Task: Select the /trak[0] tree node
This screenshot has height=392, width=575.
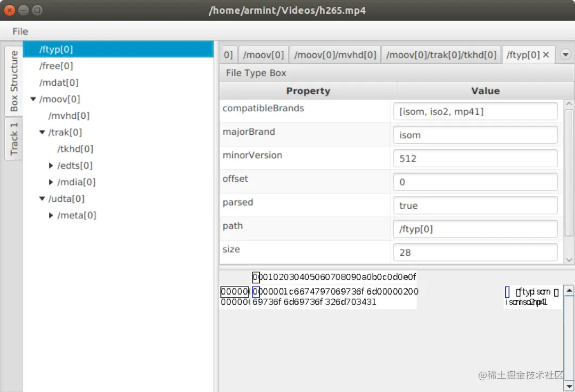Action: pyautogui.click(x=65, y=133)
